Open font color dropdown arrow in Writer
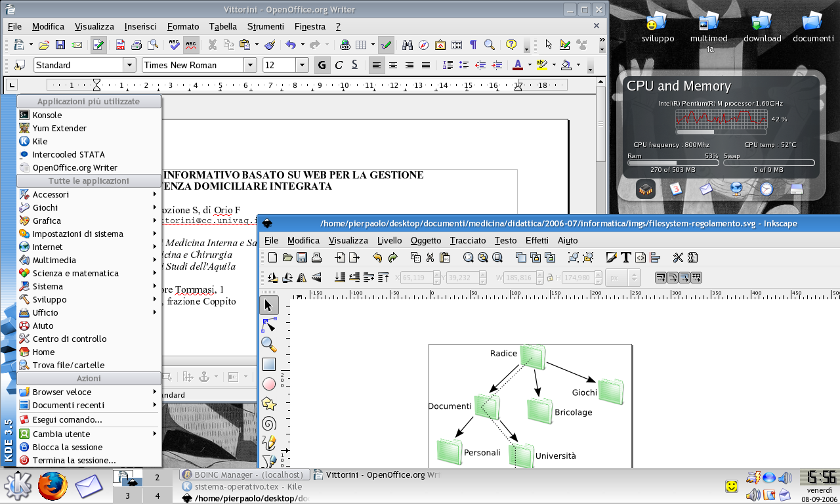Screen dimensions: 840x504 click(x=529, y=65)
